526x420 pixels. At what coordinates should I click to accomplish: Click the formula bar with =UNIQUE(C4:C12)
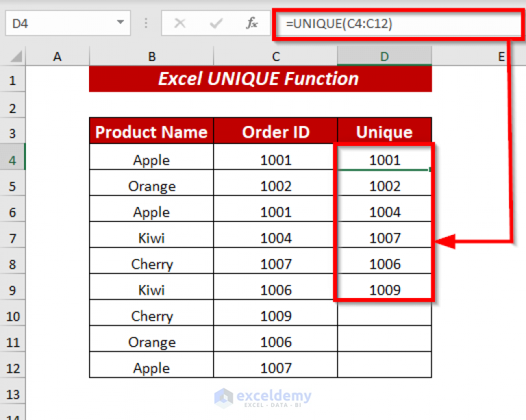[398, 24]
